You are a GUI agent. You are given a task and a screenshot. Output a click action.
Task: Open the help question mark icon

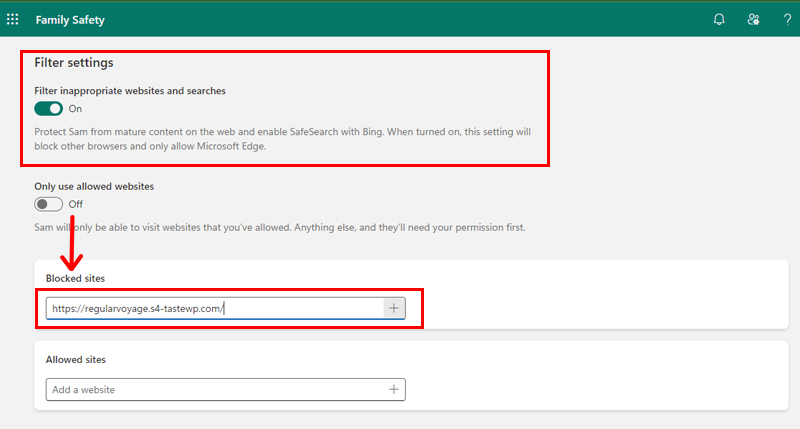tap(787, 19)
